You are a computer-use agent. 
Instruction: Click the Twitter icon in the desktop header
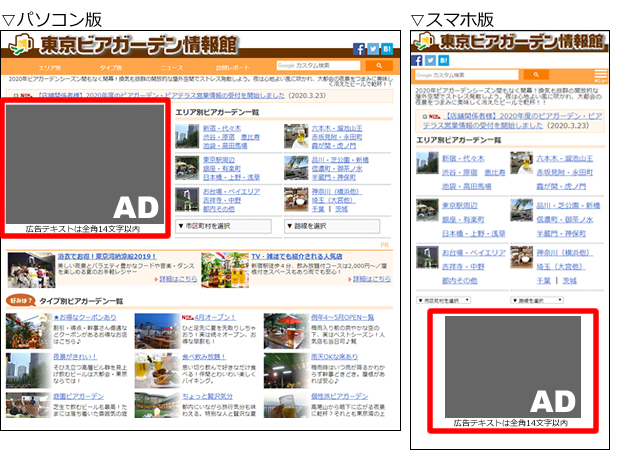pos(372,49)
